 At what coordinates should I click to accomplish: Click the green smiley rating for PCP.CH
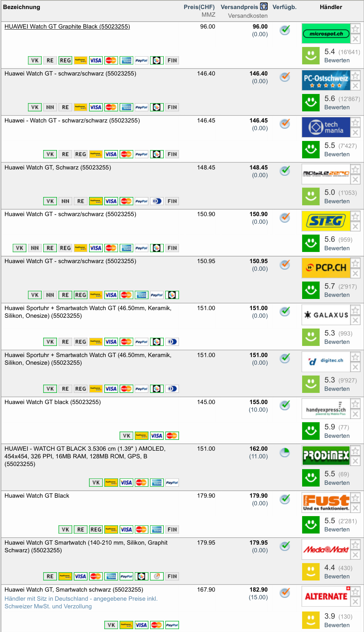pyautogui.click(x=310, y=290)
